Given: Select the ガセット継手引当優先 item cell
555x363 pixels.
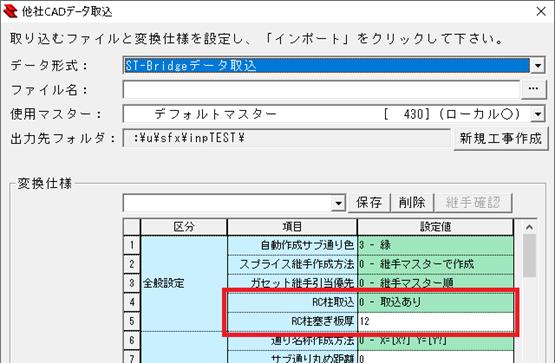Looking at the screenshot, I should pyautogui.click(x=292, y=283).
